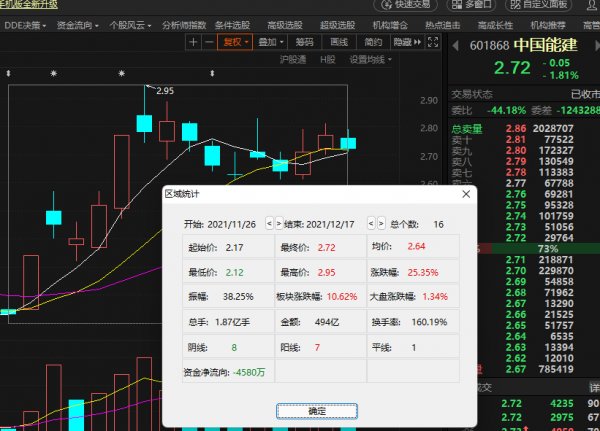Image resolution: width=600 pixels, height=431 pixels.
Task: Open the 资金流向 menu
Action: pyautogui.click(x=78, y=25)
